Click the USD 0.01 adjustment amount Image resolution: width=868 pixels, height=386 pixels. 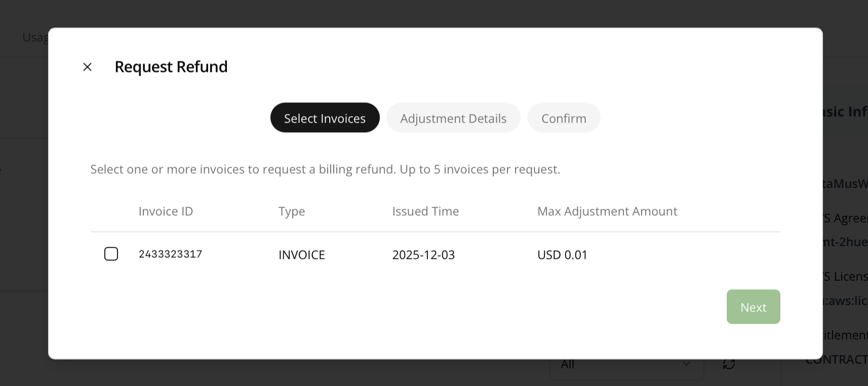coord(562,254)
